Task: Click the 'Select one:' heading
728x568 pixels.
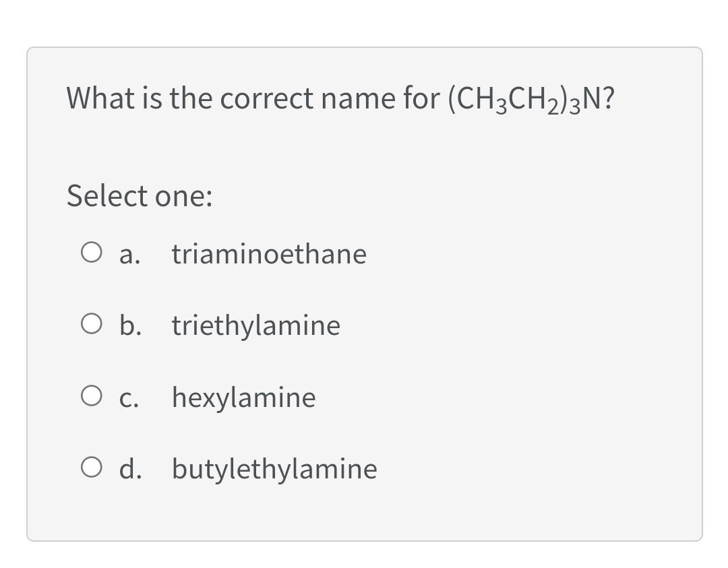Action: pos(138,196)
